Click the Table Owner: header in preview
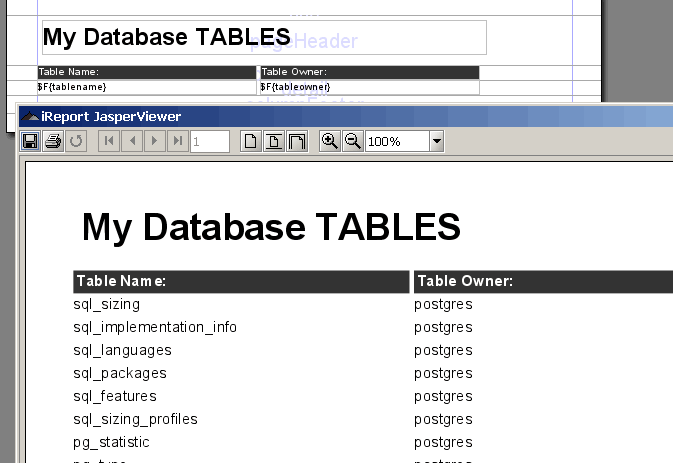 543,281
